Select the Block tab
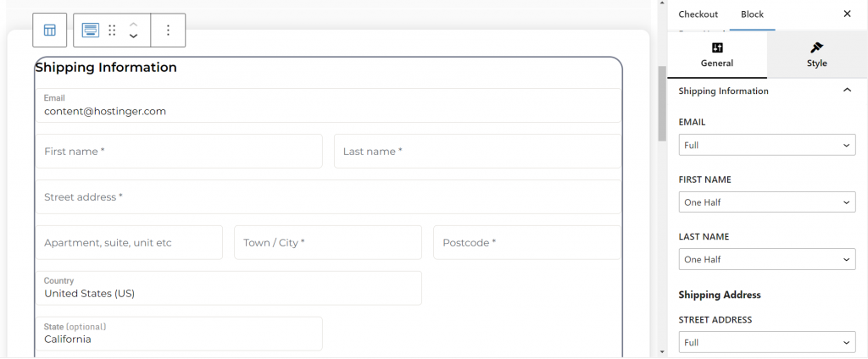 752,14
